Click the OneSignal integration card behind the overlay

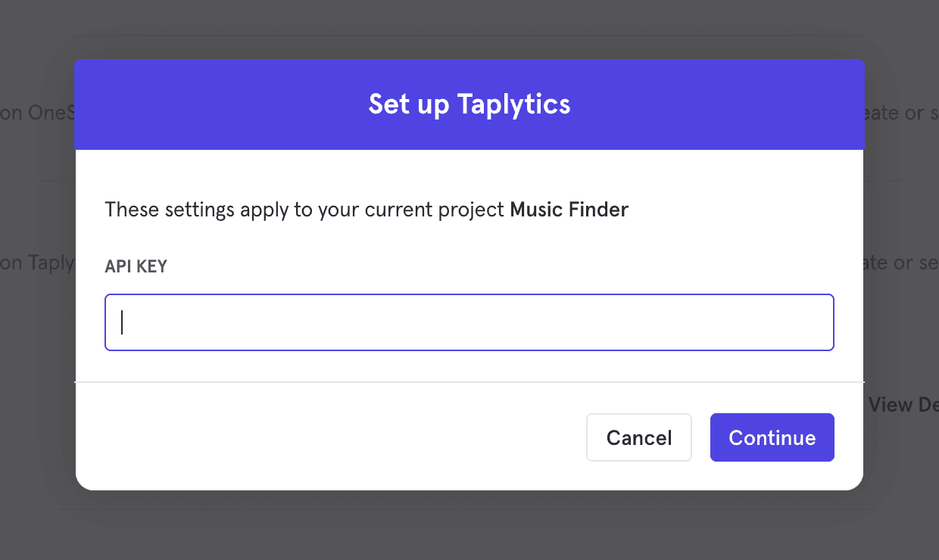38,112
